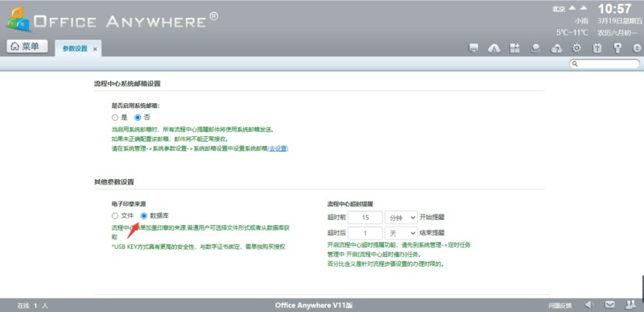Choose 文件 as 电子印章来源
This screenshot has height=312, width=644.
tap(115, 216)
